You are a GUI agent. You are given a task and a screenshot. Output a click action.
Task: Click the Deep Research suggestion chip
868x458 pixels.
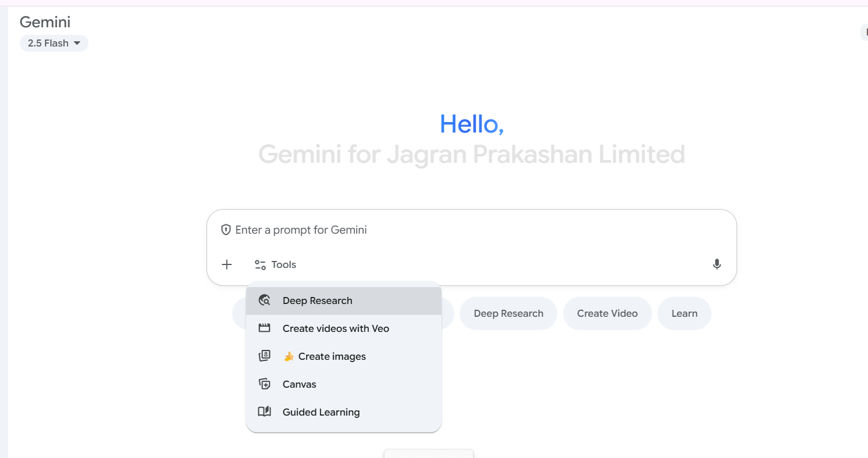coord(508,313)
